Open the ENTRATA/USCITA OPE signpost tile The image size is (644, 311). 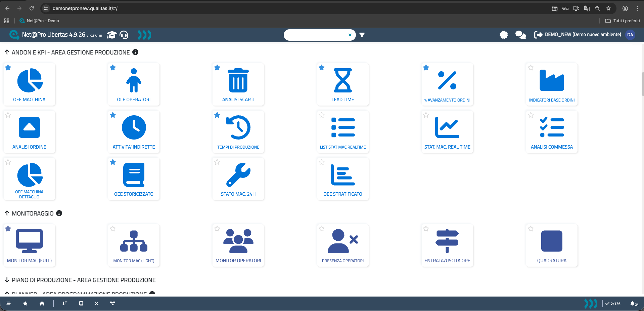[447, 245]
